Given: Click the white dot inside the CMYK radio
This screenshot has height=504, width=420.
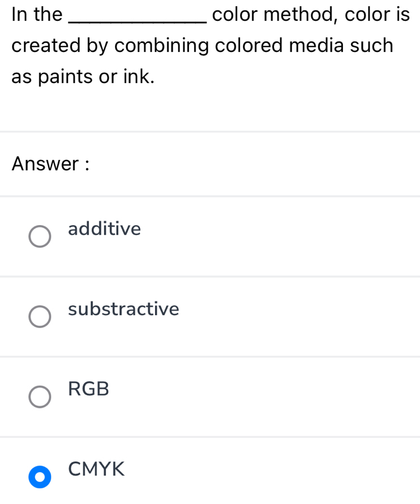Looking at the screenshot, I should (40, 477).
